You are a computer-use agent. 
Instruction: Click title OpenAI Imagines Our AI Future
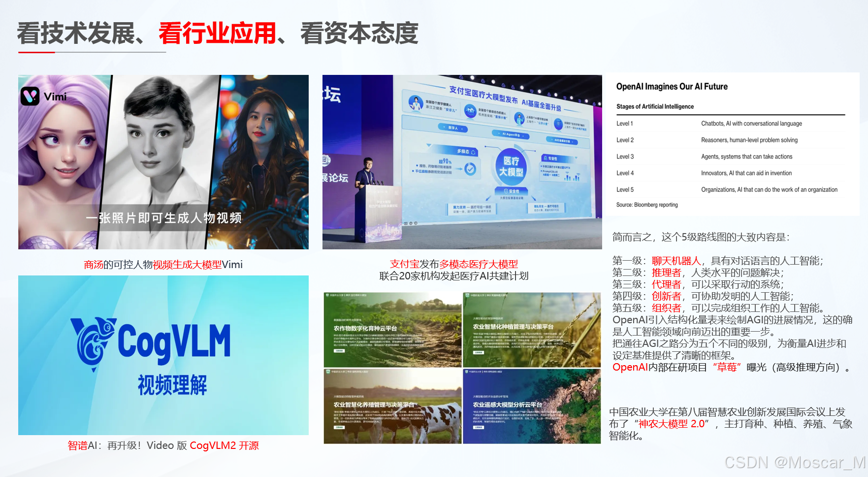pos(672,87)
